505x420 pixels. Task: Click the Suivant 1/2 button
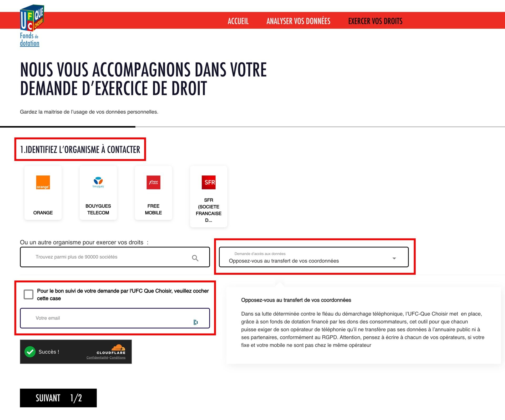(58, 398)
